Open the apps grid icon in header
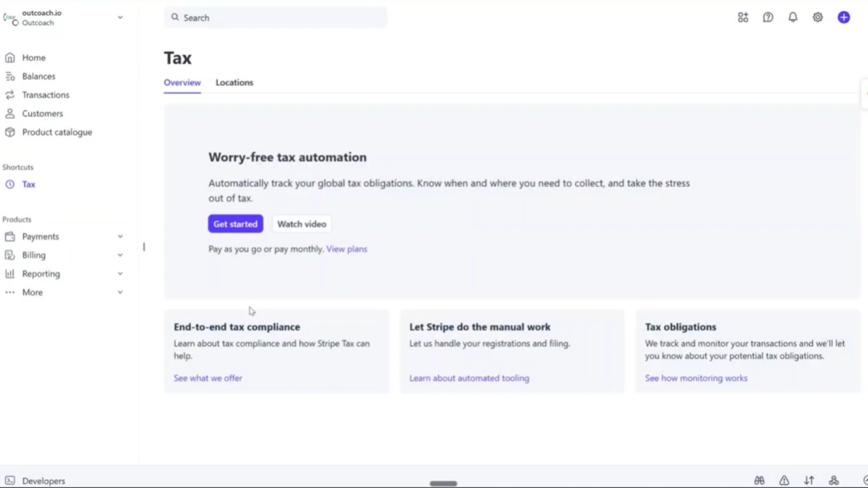This screenshot has height=488, width=868. click(743, 18)
